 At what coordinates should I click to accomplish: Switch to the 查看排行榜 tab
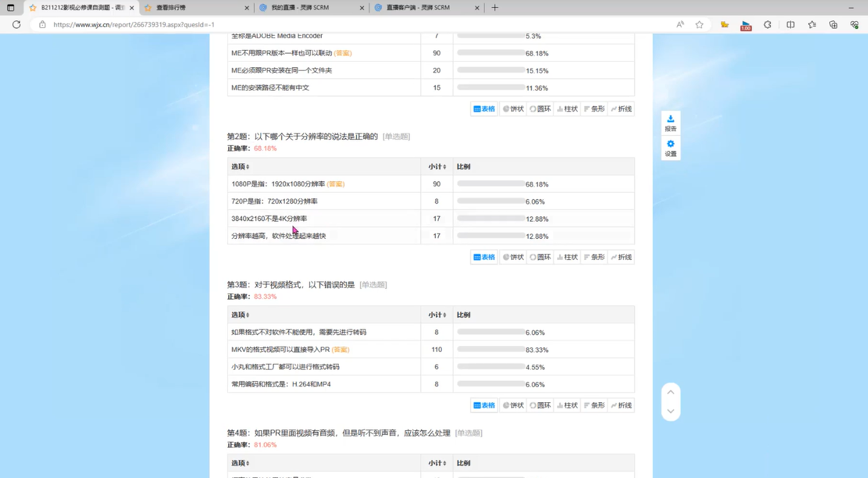tap(194, 8)
